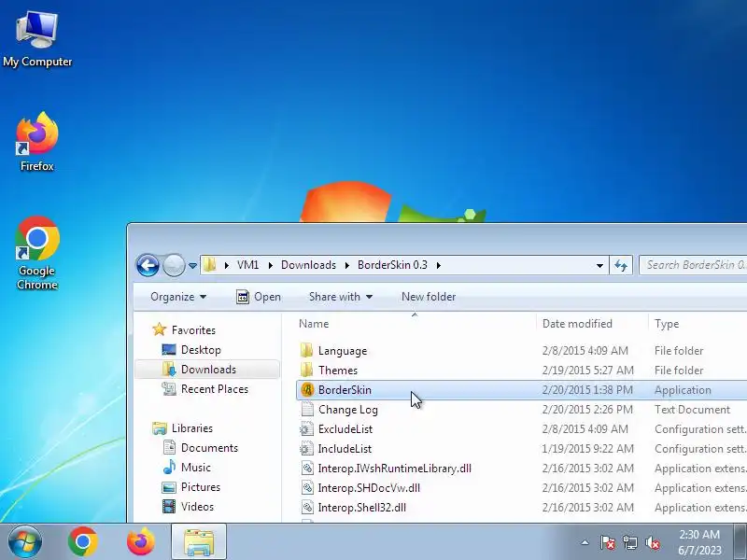This screenshot has height=560, width=747.
Task: Click Show desktop strip beside the clock
Action: pos(740,541)
